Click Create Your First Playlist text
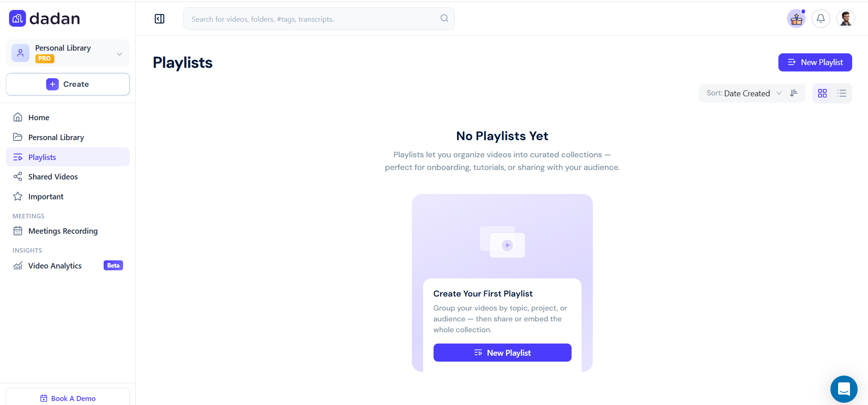868x405 pixels. (x=483, y=294)
